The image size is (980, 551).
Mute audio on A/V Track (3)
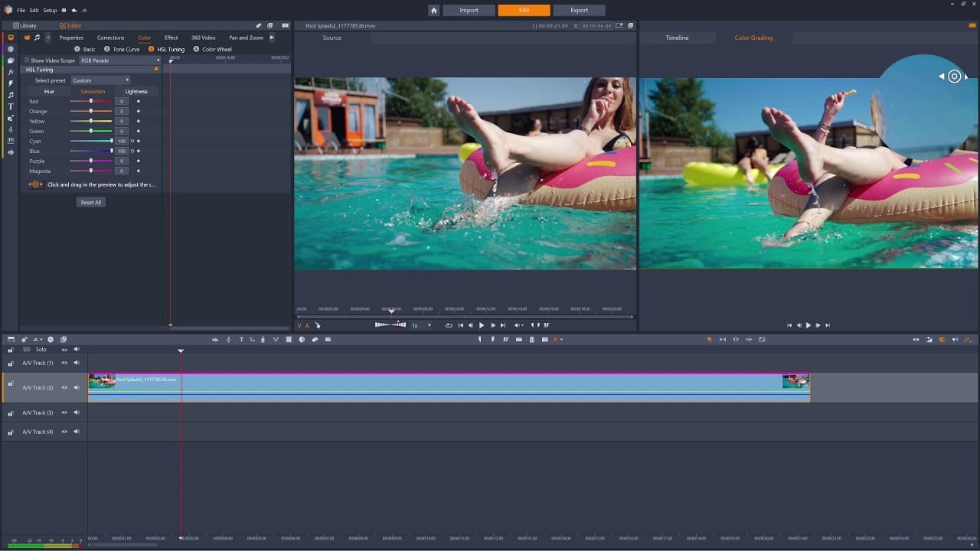point(77,412)
